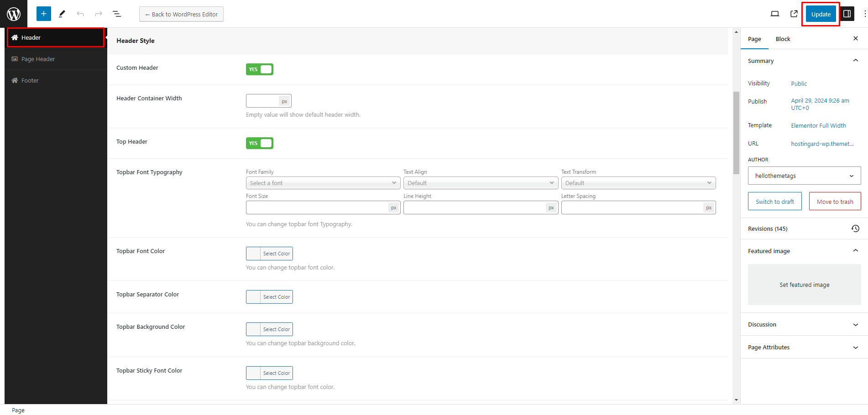This screenshot has height=415, width=868.
Task: Click the scrollbar down arrow
Action: (x=736, y=400)
